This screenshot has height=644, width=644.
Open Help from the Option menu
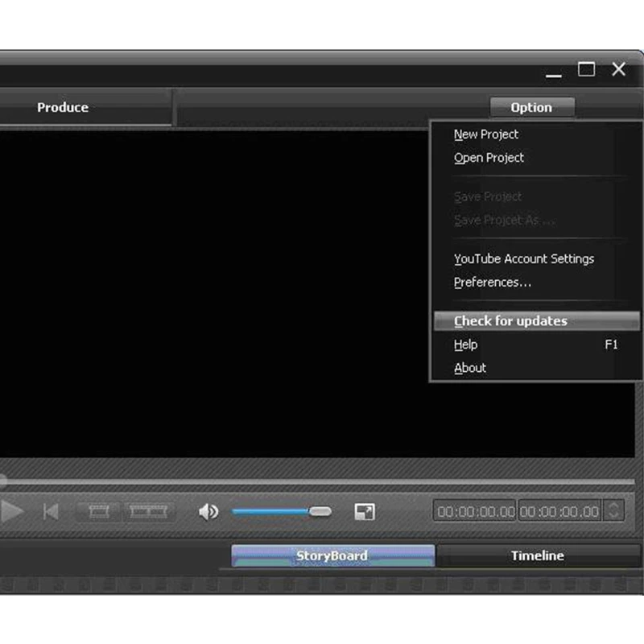pos(536,345)
